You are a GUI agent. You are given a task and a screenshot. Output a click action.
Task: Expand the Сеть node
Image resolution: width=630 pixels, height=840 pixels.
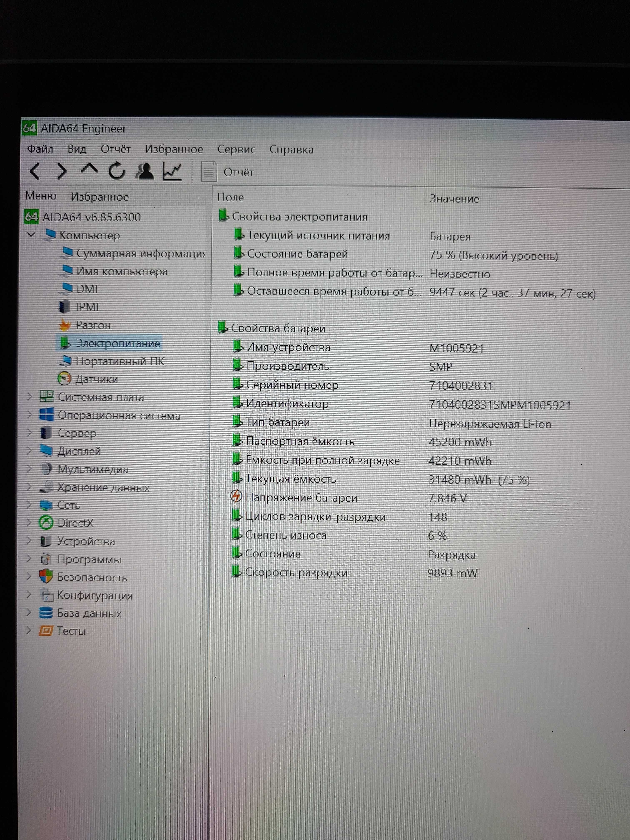[x=29, y=505]
